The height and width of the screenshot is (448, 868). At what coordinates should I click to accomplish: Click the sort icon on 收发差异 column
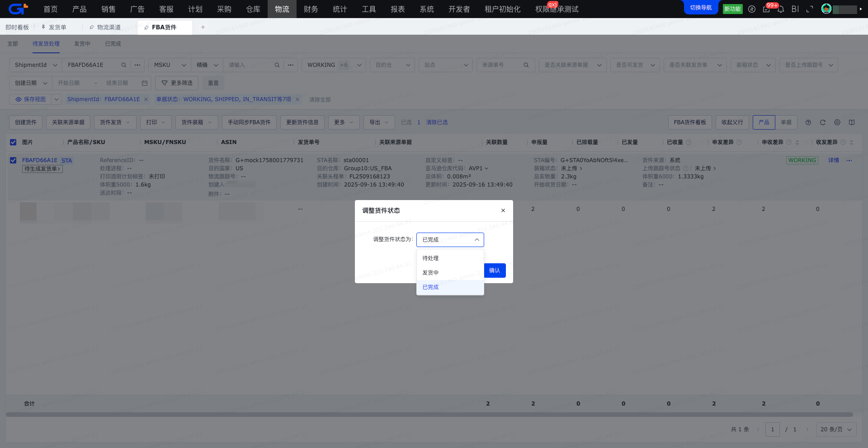coord(852,142)
